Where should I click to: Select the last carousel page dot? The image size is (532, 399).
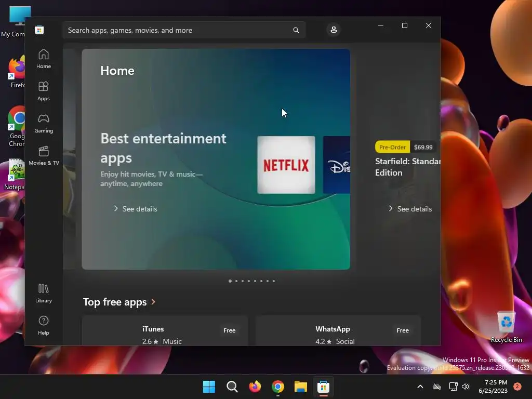pos(274,281)
